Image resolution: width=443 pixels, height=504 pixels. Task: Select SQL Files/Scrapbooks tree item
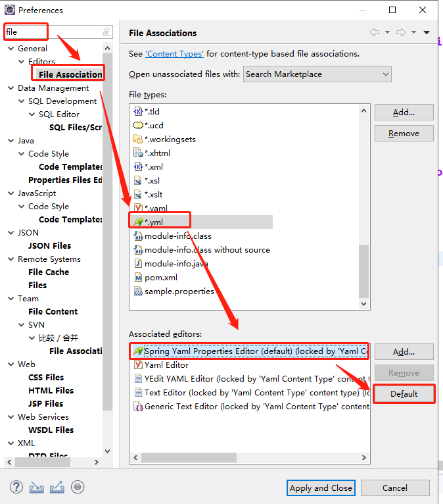click(x=76, y=128)
